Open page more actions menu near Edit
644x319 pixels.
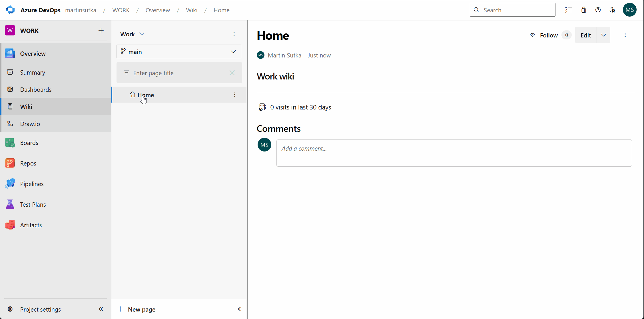click(x=625, y=35)
